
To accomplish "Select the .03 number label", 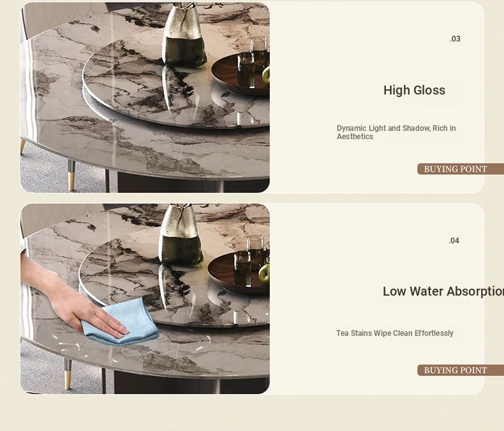I will coord(455,39).
